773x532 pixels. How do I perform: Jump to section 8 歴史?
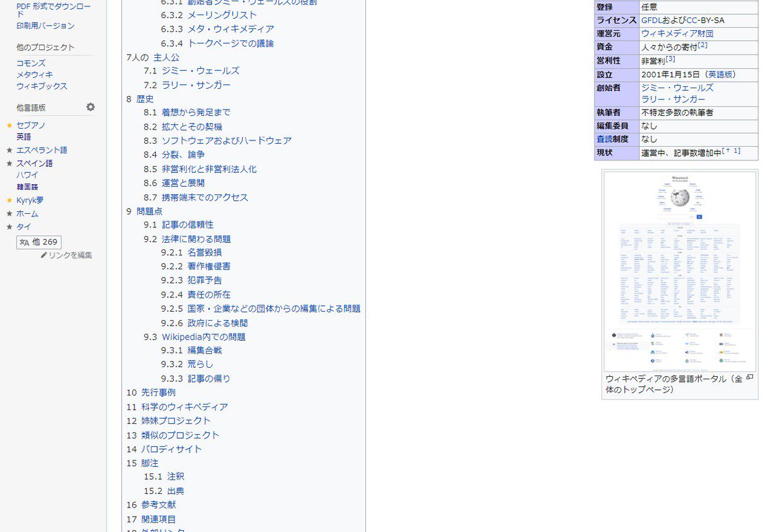(140, 99)
